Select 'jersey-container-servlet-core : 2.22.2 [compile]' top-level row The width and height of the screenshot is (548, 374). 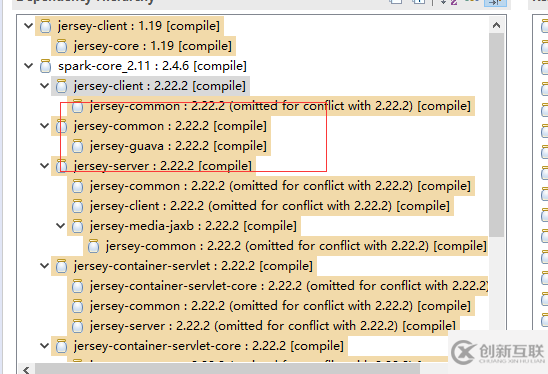[x=200, y=346]
